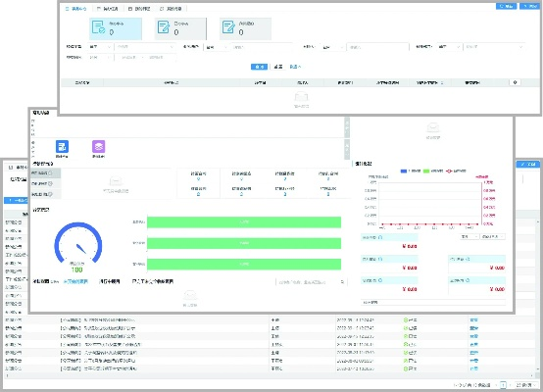Go to next page in list pagination
Viewport: 543px width, 392px height.
pos(510,385)
